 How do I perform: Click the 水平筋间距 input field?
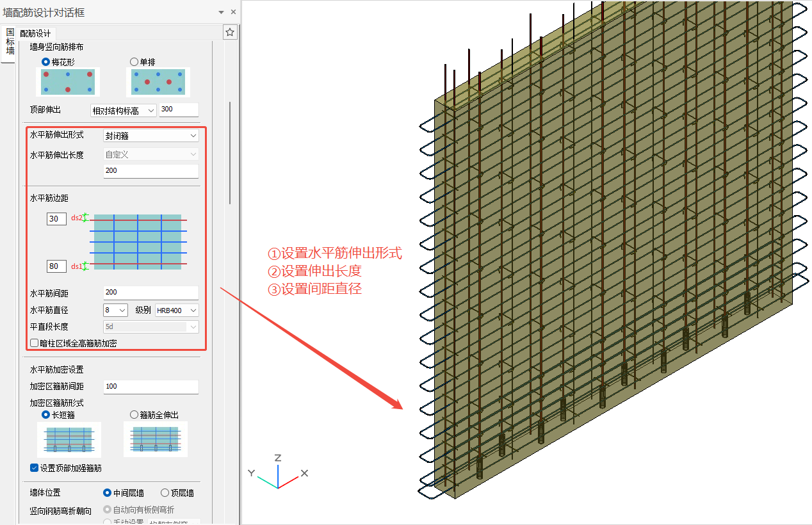point(151,293)
